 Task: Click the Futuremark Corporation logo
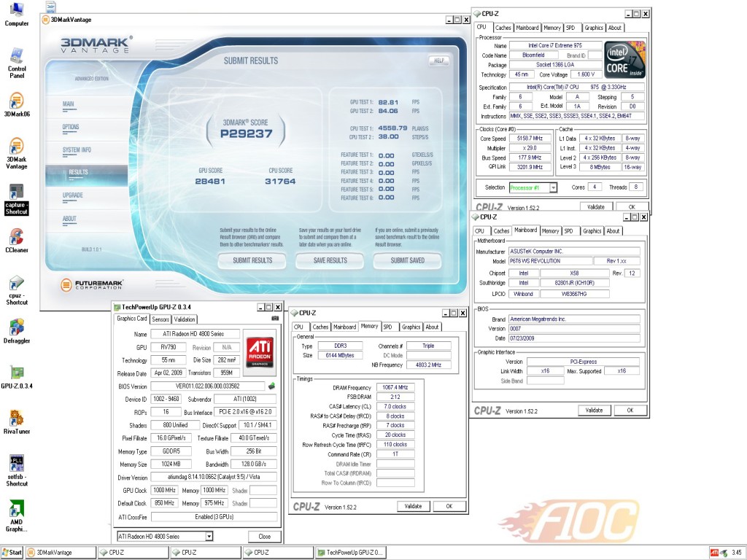92,285
